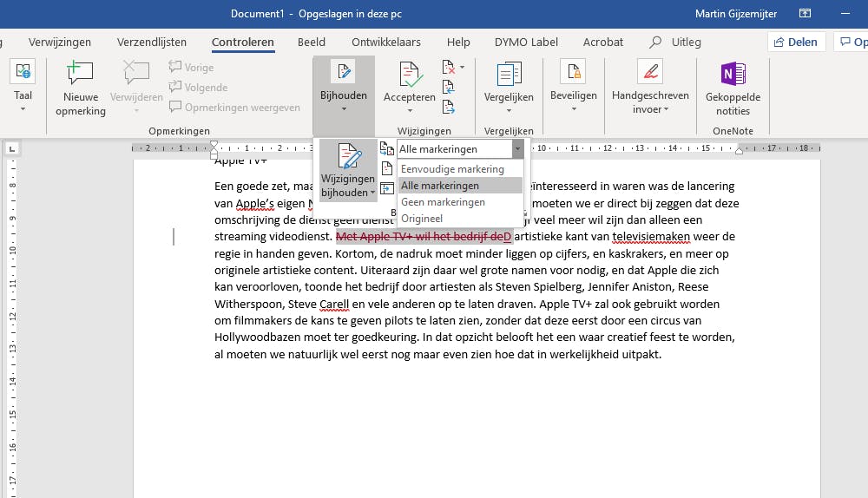The height and width of the screenshot is (498, 868).
Task: Click the change bar in left margin
Action: 174,236
